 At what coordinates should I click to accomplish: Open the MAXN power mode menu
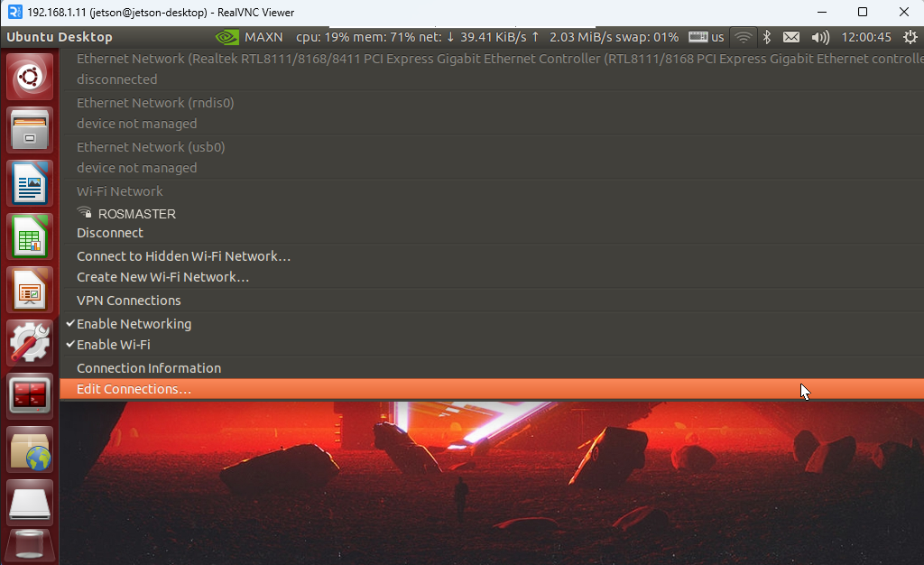(250, 37)
